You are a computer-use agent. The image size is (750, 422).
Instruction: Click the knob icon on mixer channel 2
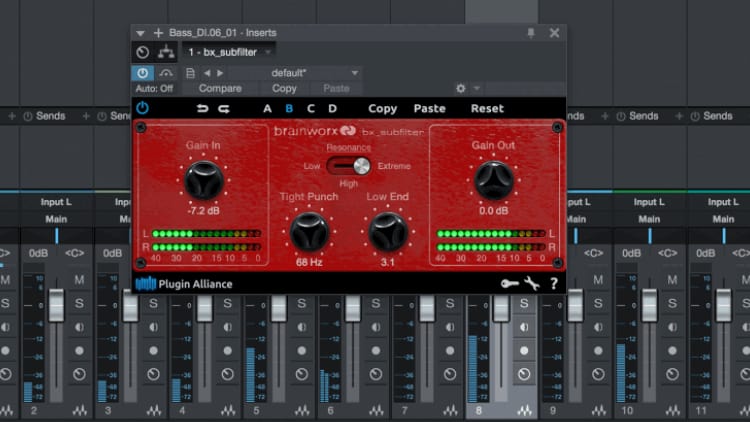click(79, 374)
